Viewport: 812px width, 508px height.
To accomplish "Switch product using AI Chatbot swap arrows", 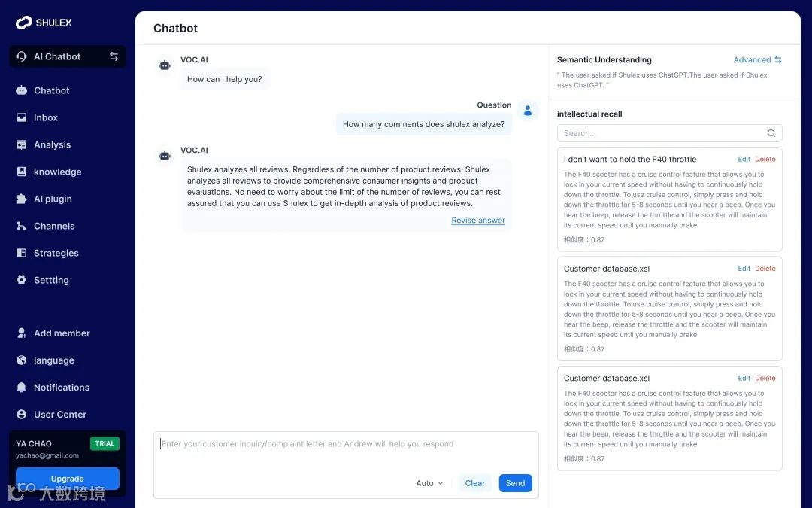I will [x=114, y=56].
